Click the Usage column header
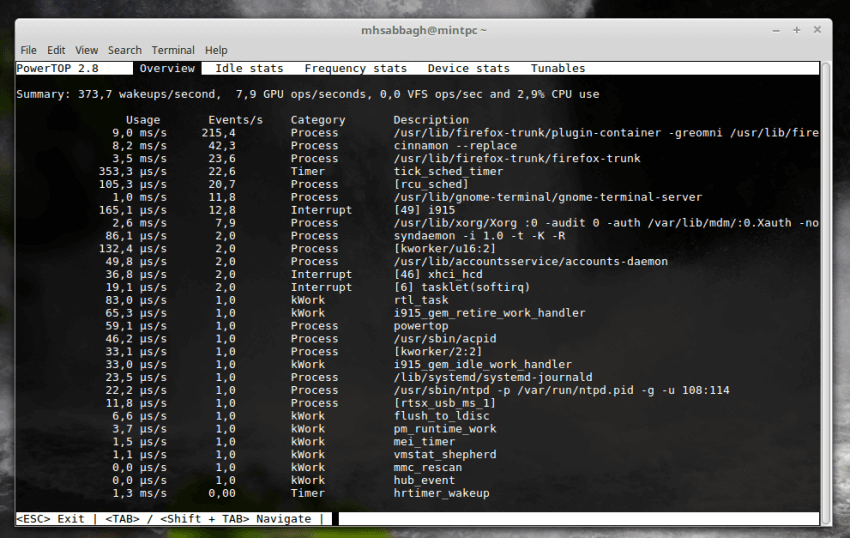This screenshot has height=538, width=850. pyautogui.click(x=143, y=120)
